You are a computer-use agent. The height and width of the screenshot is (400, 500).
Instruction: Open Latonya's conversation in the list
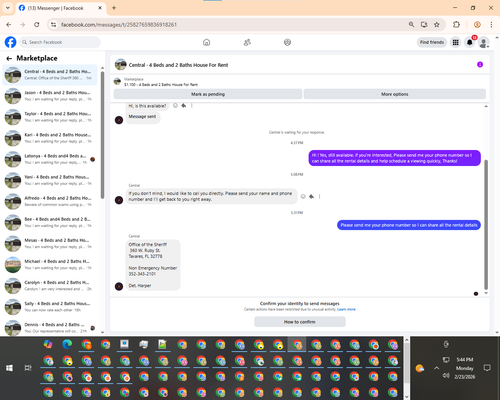[50, 159]
